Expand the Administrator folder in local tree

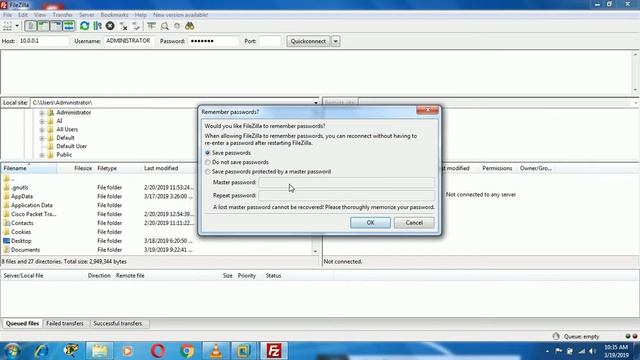[x=42, y=113]
